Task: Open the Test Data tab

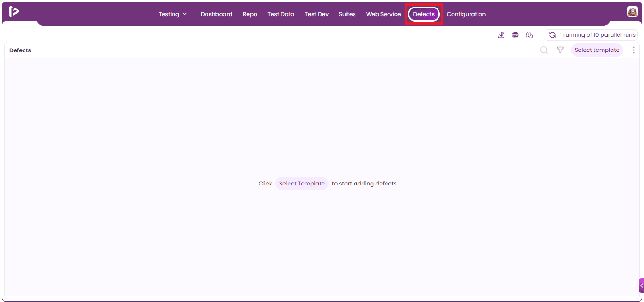Action: point(281,14)
